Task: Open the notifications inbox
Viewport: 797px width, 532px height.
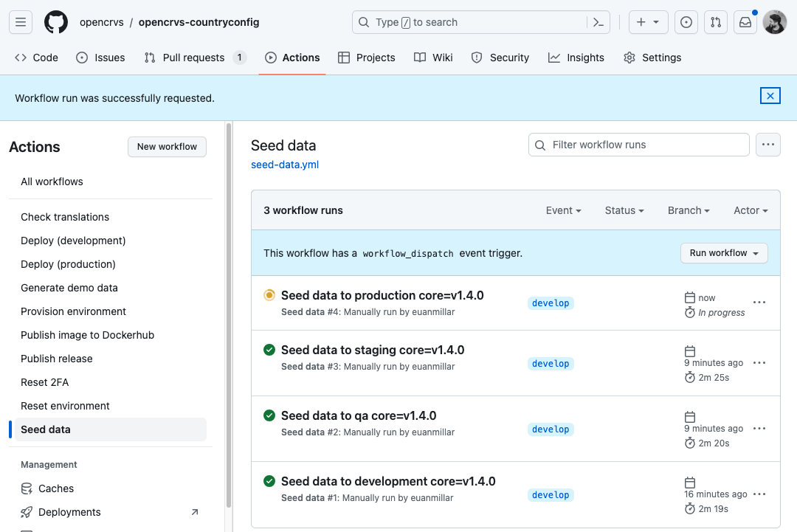Action: click(745, 22)
